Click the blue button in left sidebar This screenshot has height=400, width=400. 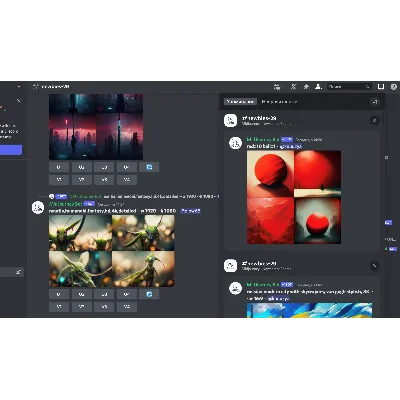point(11,150)
